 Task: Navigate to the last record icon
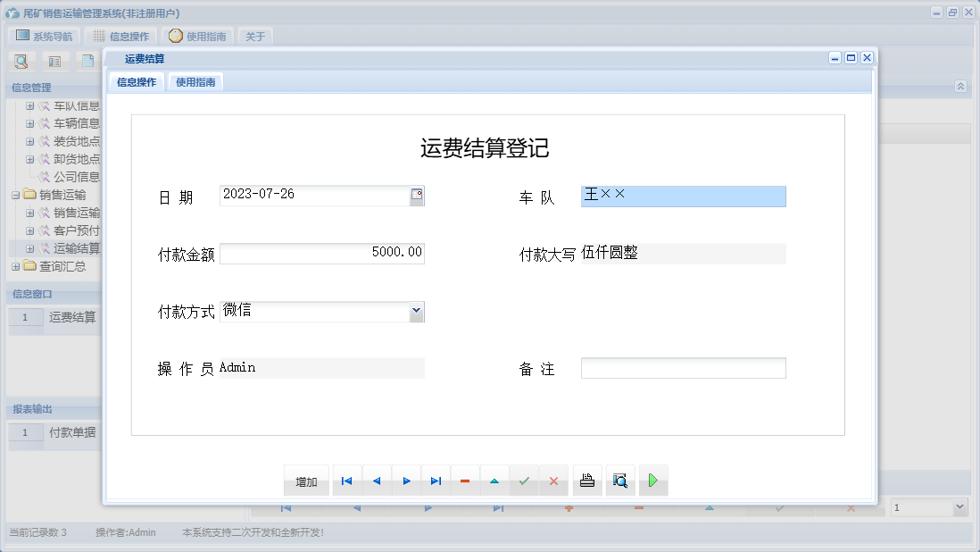pos(436,481)
